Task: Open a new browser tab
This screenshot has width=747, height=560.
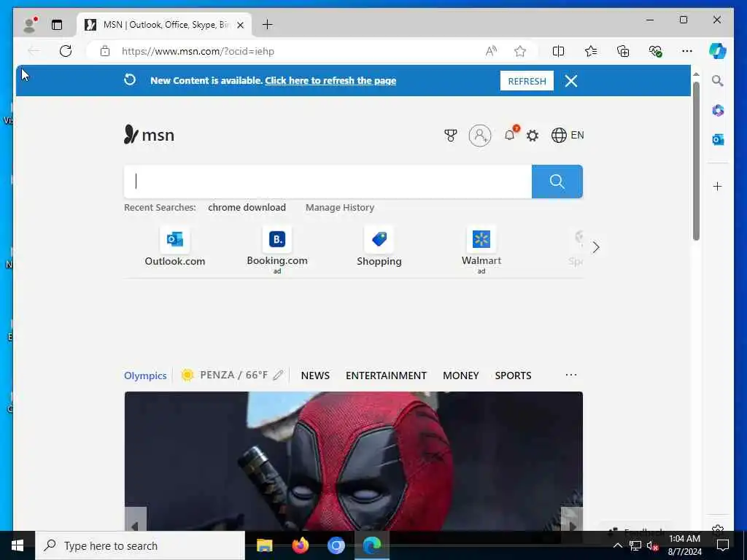Action: tap(267, 24)
